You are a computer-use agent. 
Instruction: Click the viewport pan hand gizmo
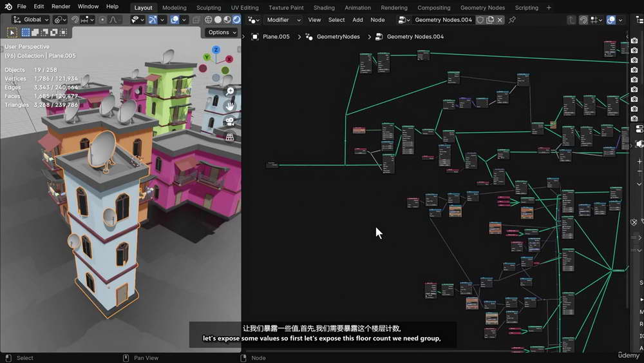[x=230, y=106]
